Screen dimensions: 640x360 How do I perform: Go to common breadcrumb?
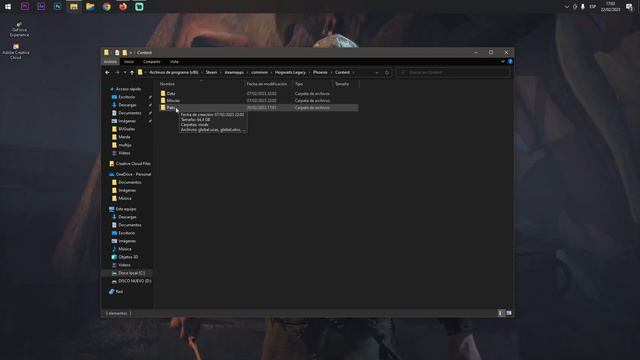coord(259,72)
